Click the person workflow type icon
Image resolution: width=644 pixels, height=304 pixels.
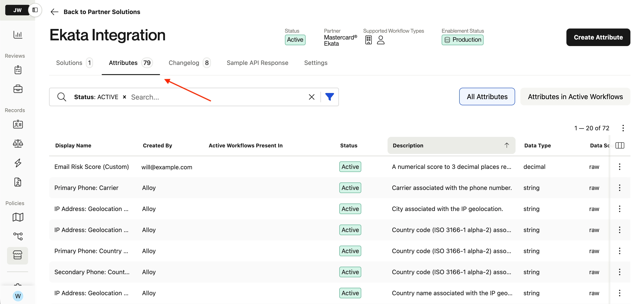(381, 40)
